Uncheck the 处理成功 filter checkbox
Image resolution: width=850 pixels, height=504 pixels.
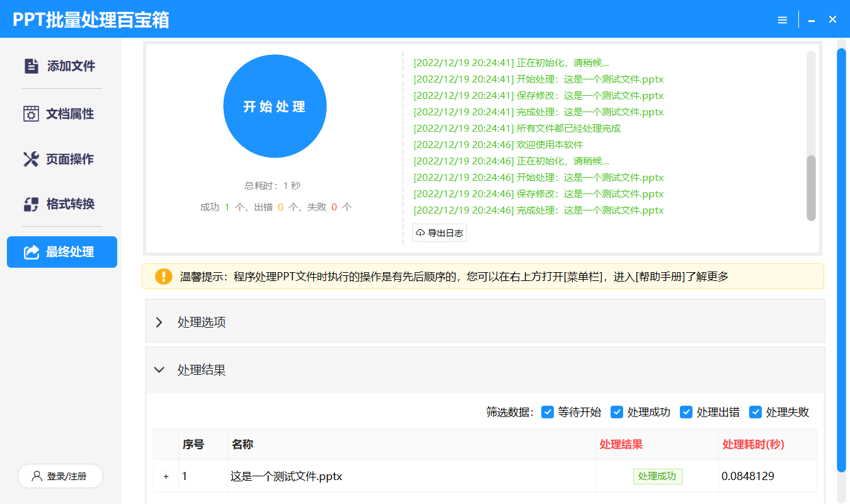tap(617, 412)
